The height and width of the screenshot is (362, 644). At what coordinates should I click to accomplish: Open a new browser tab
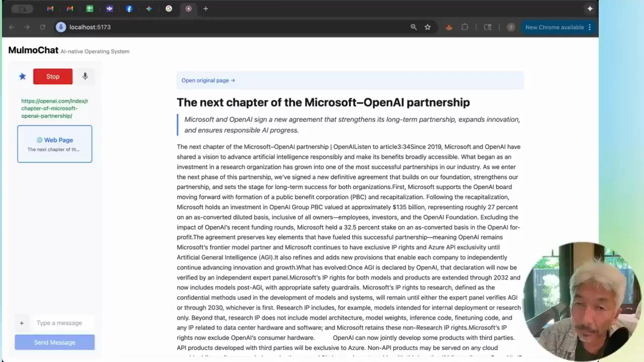click(x=206, y=9)
